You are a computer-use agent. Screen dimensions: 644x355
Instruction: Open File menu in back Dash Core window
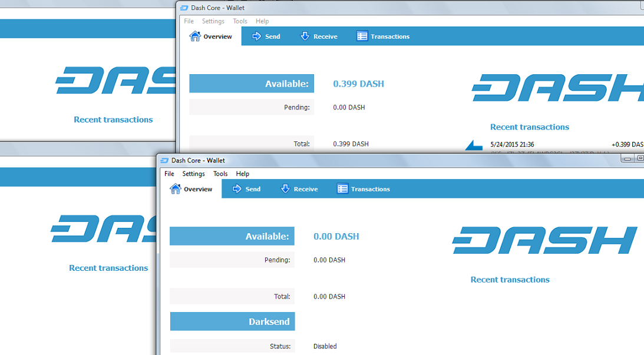click(189, 21)
